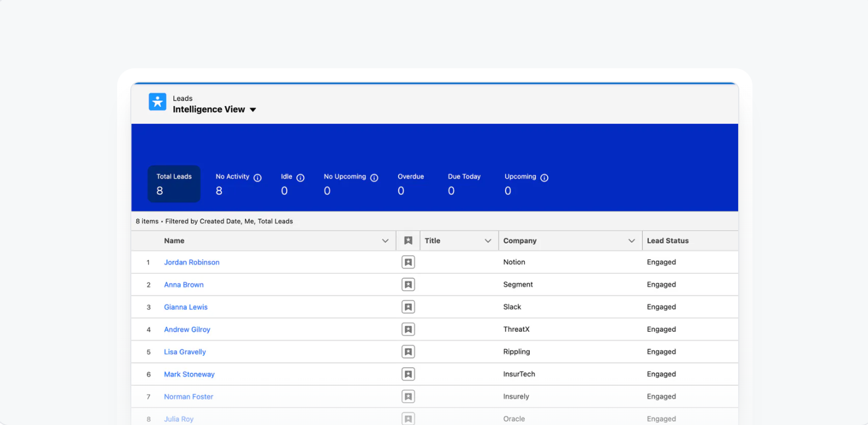The image size is (868, 425).
Task: Sort by the Lead Status column header
Action: (667, 241)
